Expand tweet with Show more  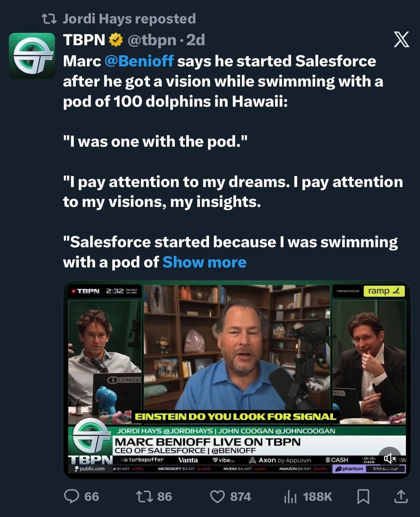(x=204, y=262)
